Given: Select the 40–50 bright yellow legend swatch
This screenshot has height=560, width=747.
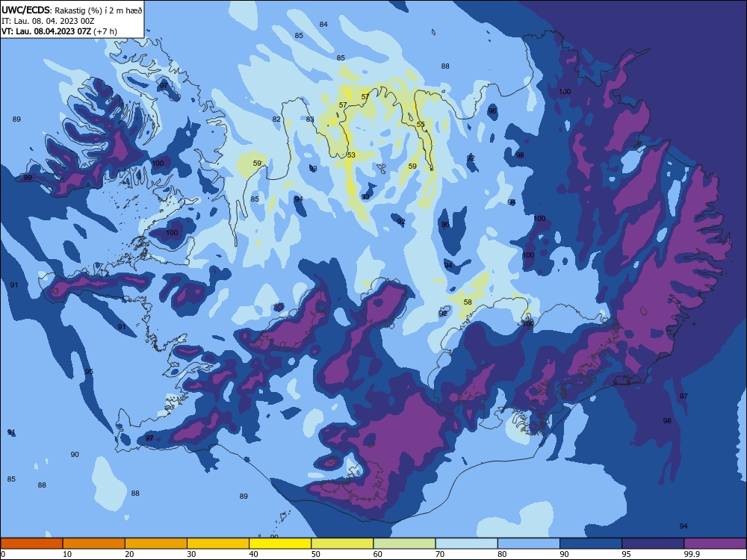Looking at the screenshot, I should click(x=280, y=544).
